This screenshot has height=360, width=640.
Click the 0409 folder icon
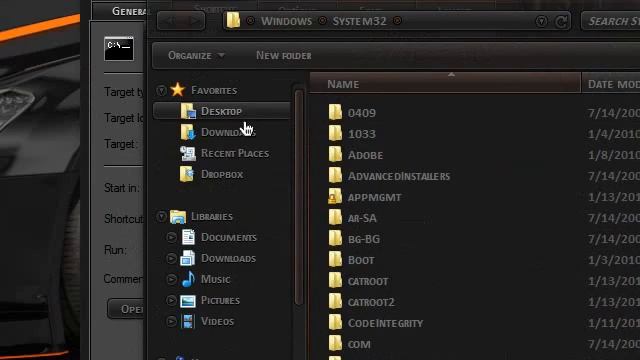tap(335, 112)
